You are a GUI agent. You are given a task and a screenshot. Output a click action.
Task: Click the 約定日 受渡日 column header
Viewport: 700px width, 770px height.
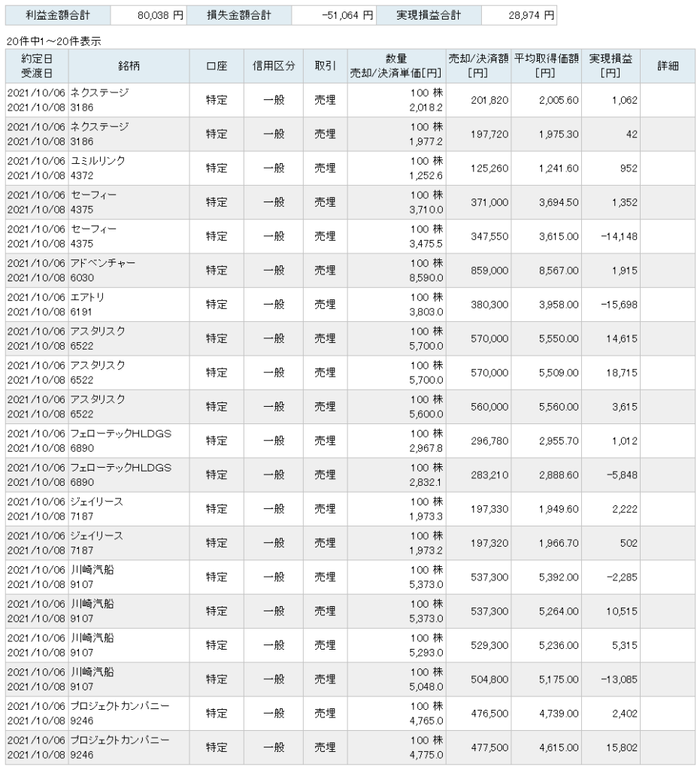pyautogui.click(x=37, y=66)
